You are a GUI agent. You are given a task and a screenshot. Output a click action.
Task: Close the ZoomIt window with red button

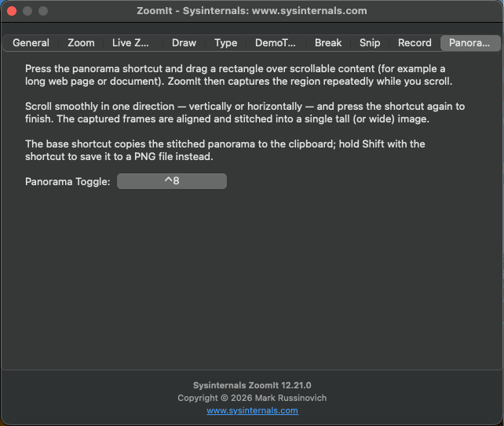12,11
